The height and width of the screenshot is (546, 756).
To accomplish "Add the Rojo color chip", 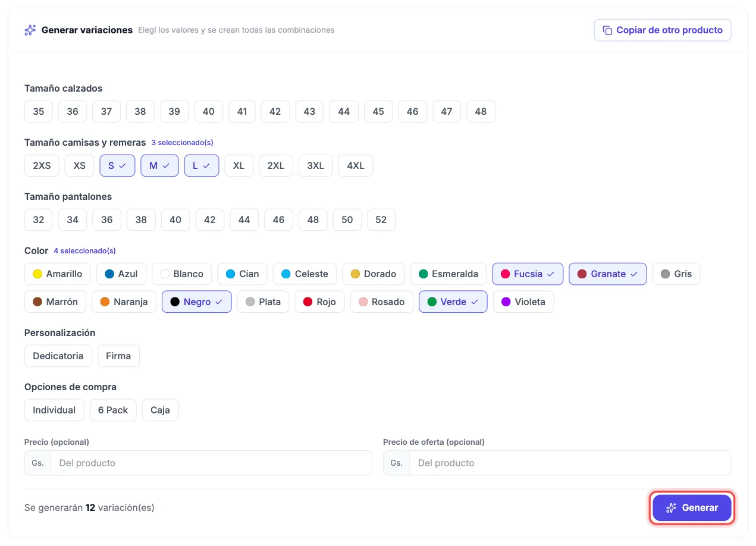I will 319,302.
